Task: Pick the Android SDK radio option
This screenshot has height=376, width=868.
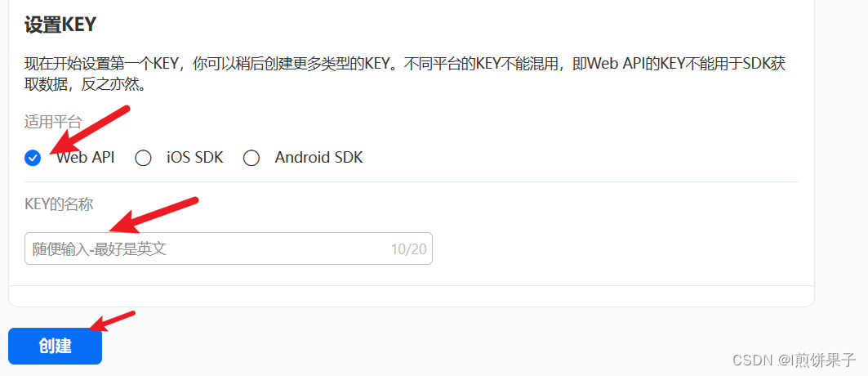Action: (x=251, y=159)
